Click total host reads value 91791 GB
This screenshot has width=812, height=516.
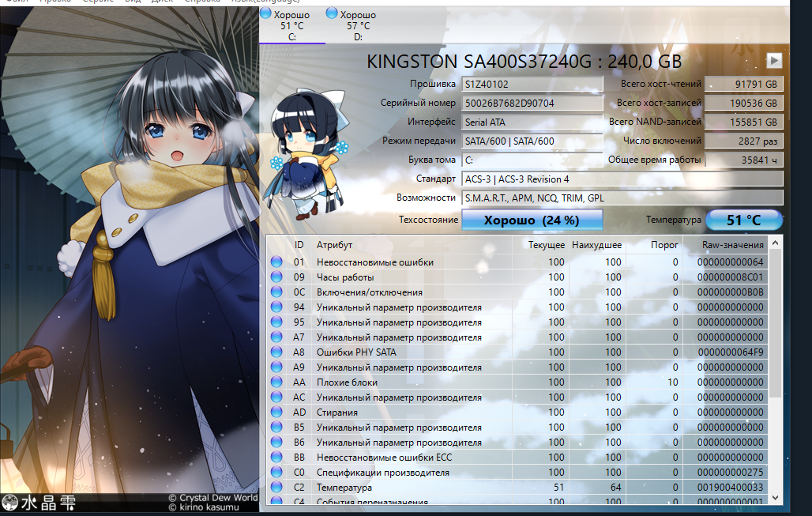[744, 84]
